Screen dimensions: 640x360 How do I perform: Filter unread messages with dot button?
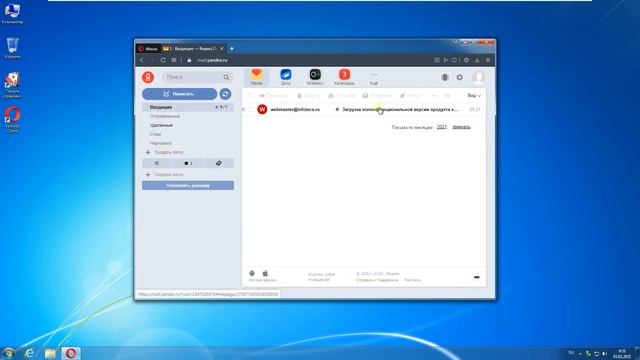188,163
